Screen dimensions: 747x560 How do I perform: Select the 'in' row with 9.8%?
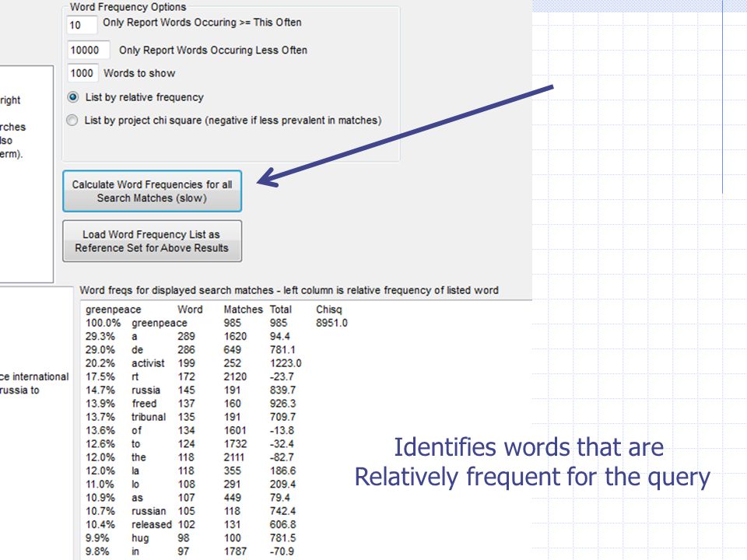190,551
